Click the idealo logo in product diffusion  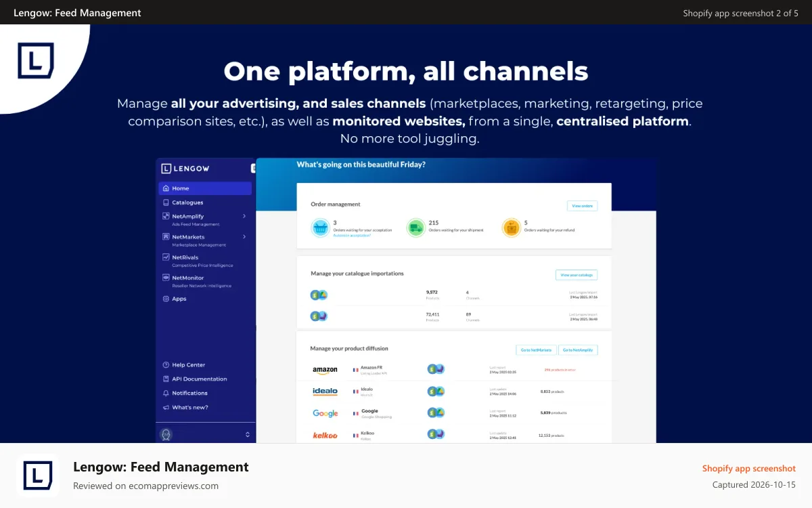coord(325,391)
